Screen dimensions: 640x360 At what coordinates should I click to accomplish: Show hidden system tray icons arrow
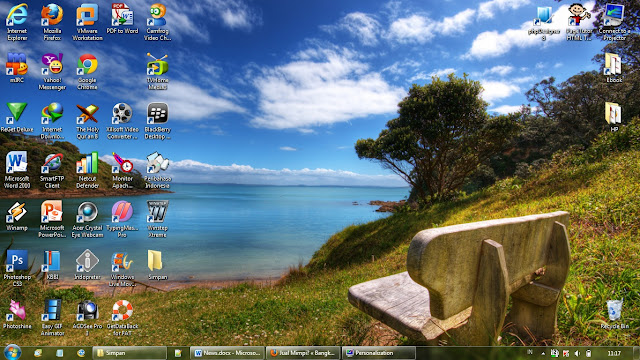tap(543, 353)
